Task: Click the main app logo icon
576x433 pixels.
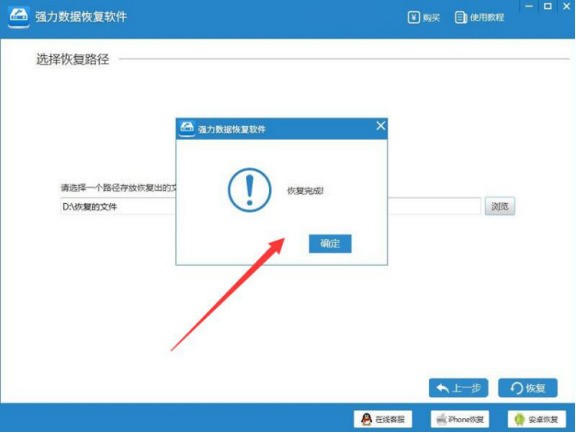Action: click(19, 17)
